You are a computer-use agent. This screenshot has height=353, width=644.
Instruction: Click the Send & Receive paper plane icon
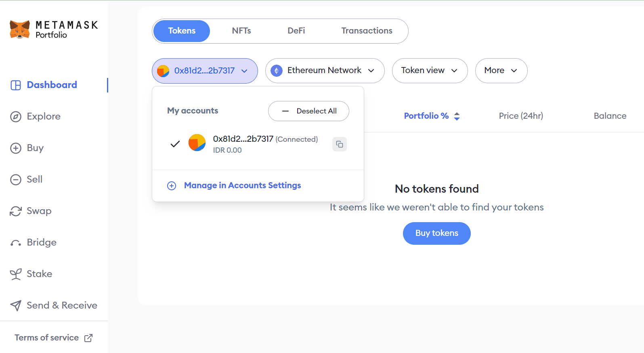(x=16, y=306)
